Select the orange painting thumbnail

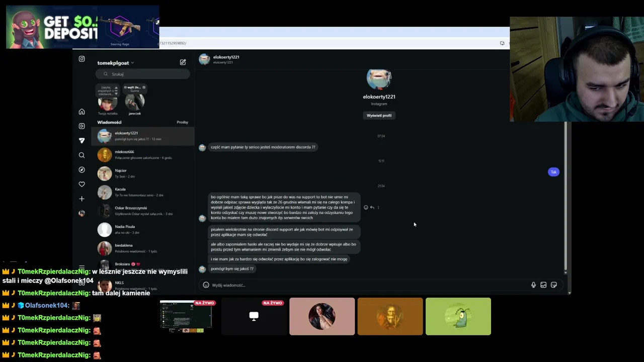(x=390, y=316)
